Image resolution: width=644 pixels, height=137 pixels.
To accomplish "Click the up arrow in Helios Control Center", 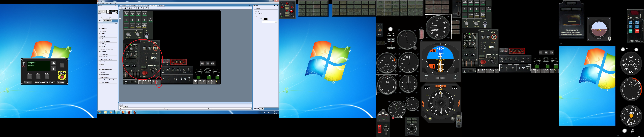I will 53,63.
